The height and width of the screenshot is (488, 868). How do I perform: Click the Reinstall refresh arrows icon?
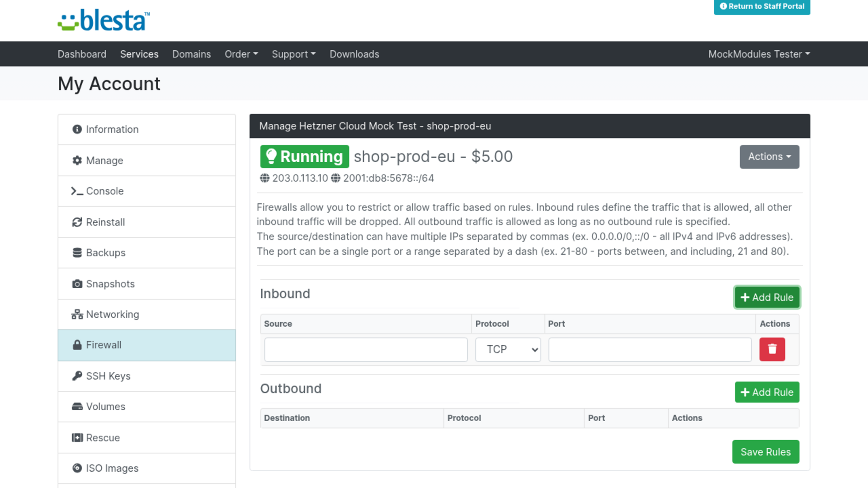click(77, 222)
